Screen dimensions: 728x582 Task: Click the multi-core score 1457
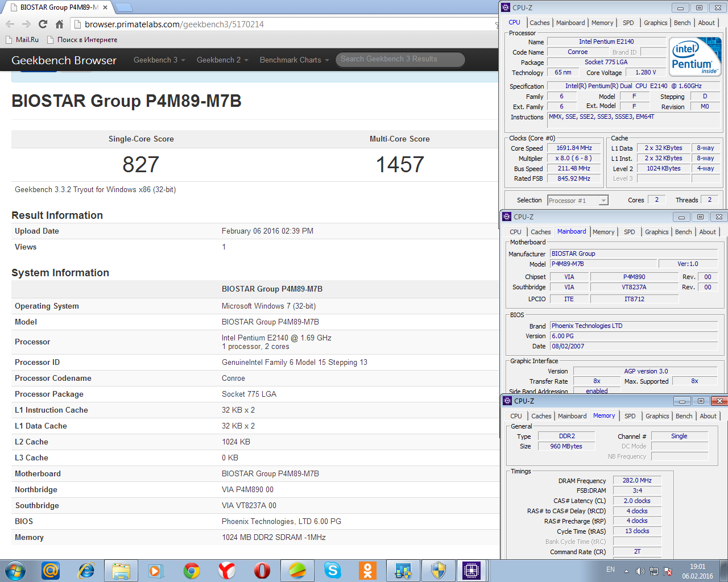point(400,165)
